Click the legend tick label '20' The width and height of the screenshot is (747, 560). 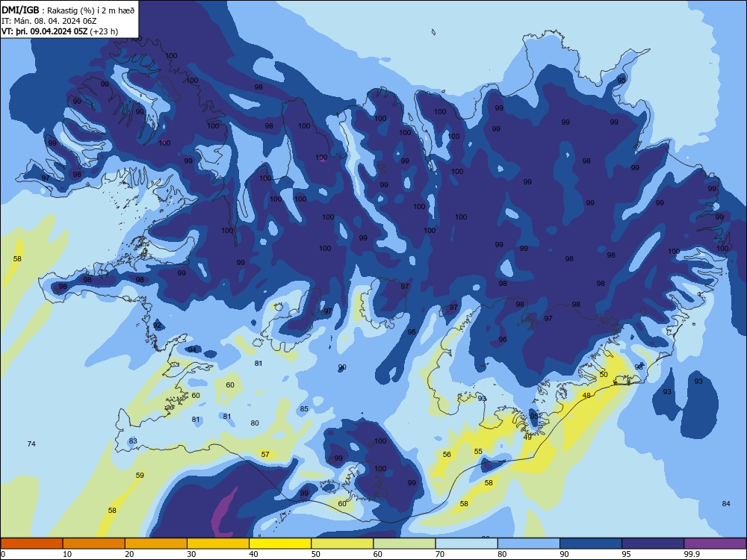tap(129, 554)
